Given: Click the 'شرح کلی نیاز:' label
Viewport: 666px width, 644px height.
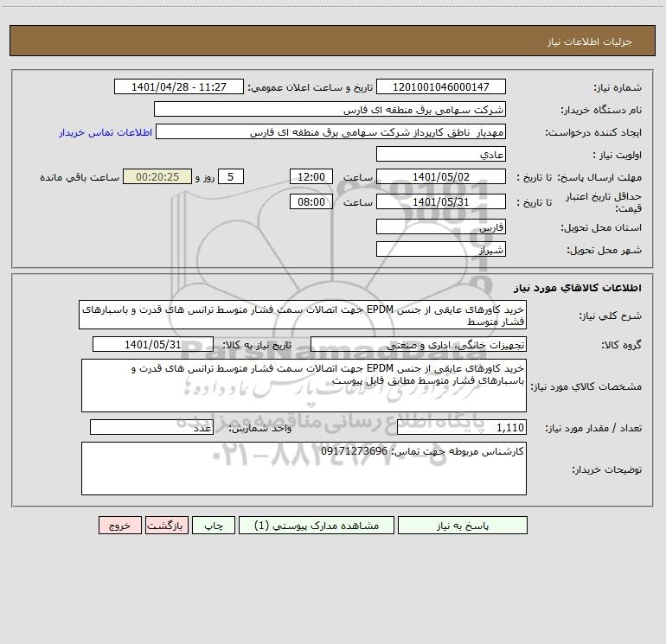Looking at the screenshot, I should 611,316.
